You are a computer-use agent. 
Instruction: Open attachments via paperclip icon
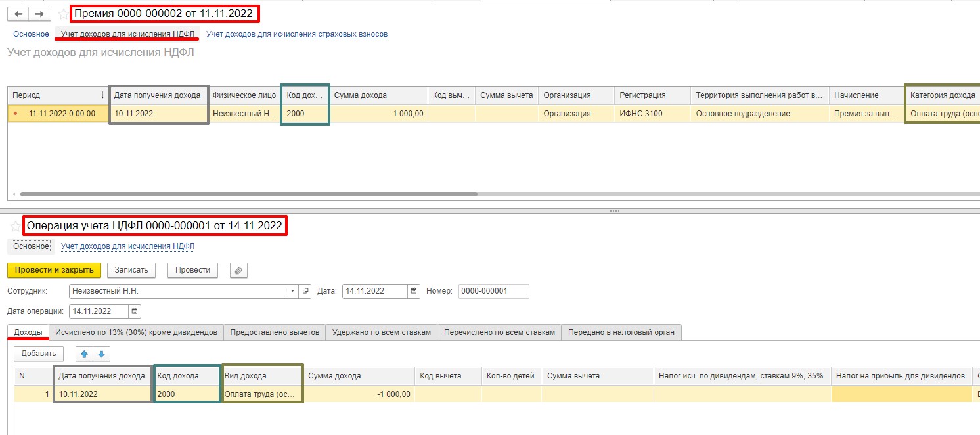coord(238,270)
